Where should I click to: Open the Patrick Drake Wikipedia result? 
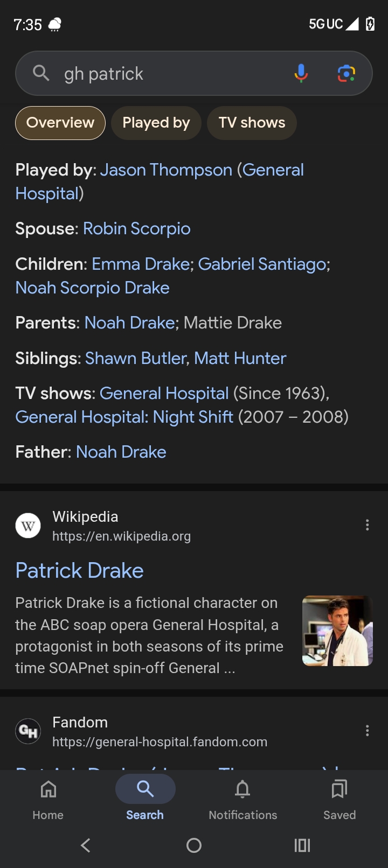tap(79, 571)
